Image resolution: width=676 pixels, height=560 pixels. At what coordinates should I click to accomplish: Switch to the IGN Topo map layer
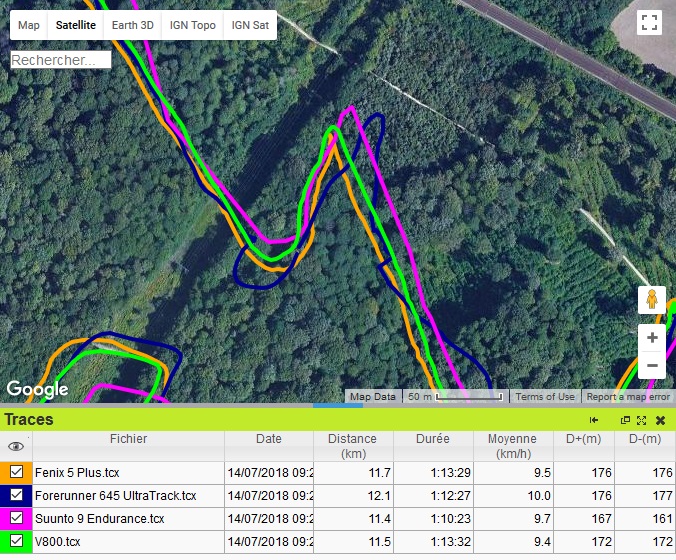[x=193, y=25]
